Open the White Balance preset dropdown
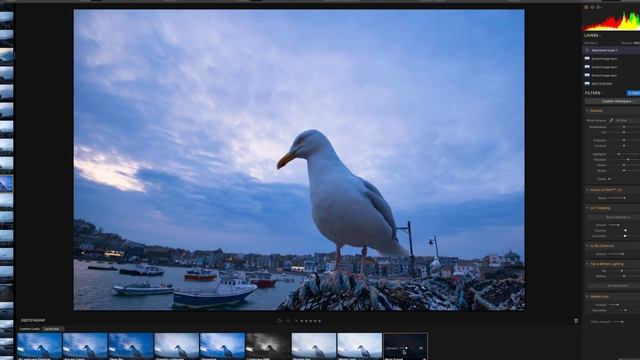The height and width of the screenshot is (360, 640). [627, 120]
